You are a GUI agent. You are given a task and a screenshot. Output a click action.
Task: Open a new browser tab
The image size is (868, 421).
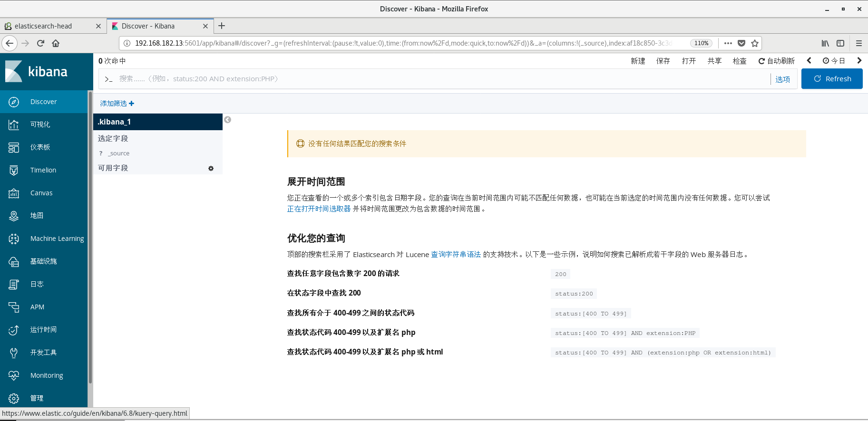[222, 26]
